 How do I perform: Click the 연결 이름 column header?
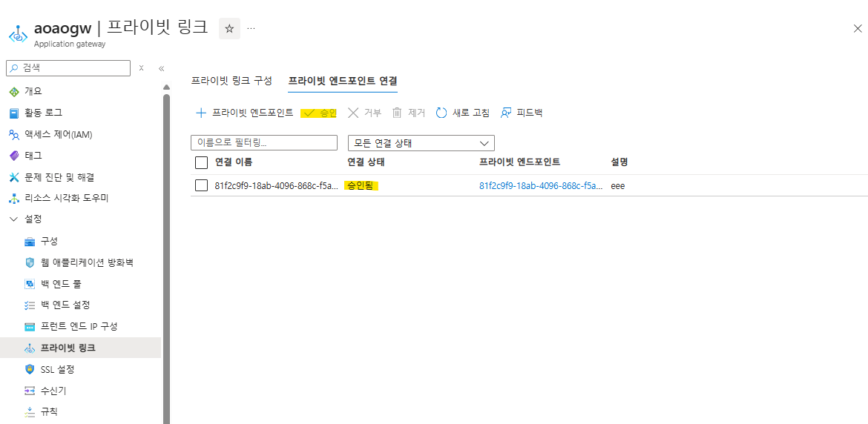point(234,162)
